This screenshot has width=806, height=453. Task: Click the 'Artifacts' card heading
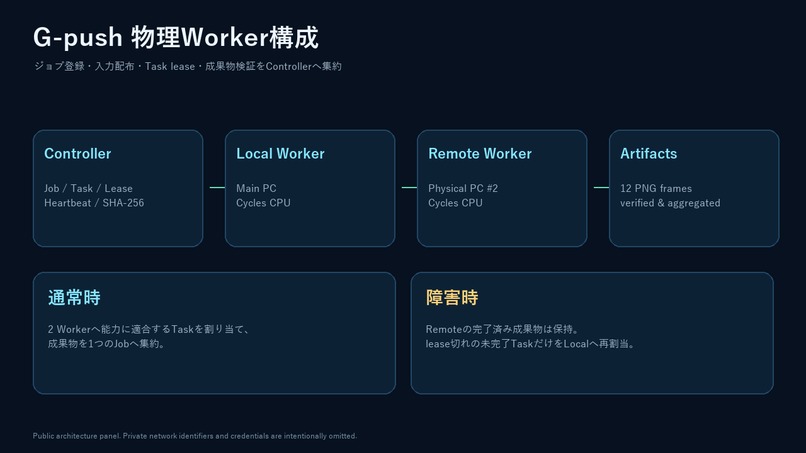tap(648, 154)
